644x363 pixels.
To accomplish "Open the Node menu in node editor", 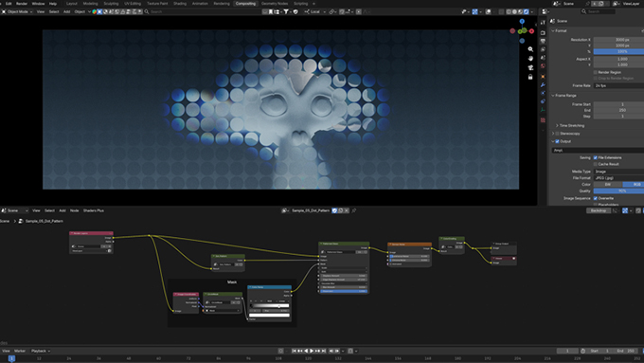I will coord(74,210).
